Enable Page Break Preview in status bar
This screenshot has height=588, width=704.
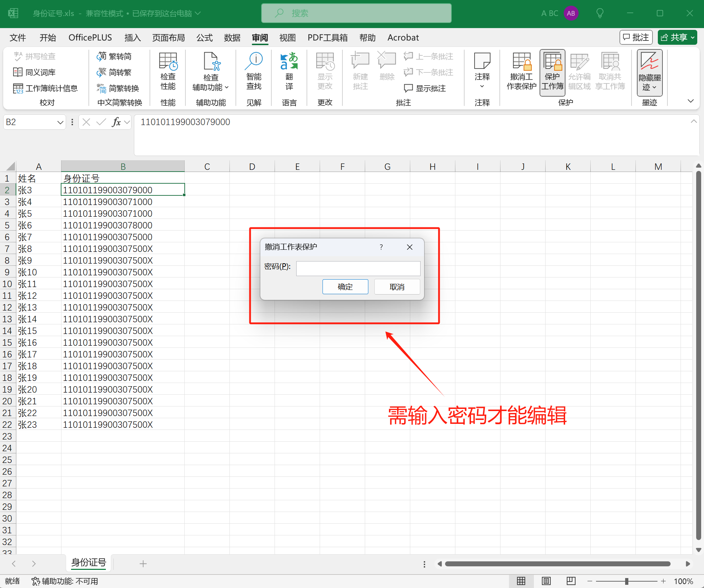(571, 581)
